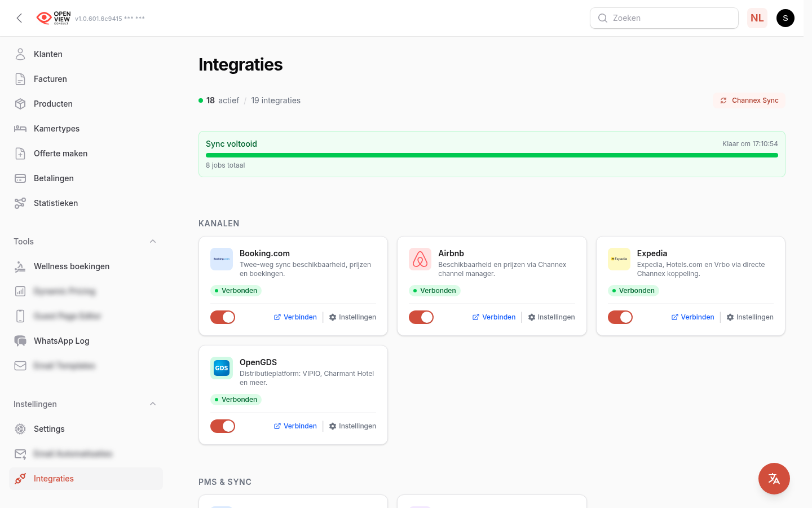Click the Airbnb logo icon

420,259
